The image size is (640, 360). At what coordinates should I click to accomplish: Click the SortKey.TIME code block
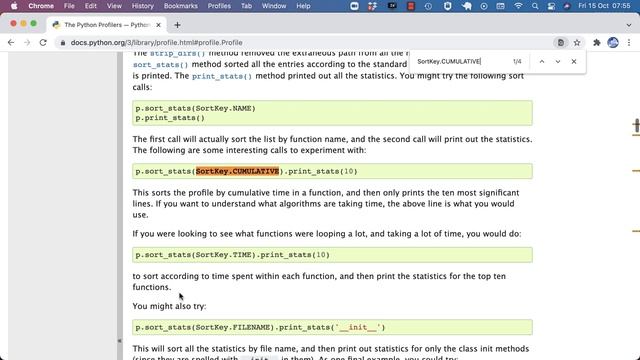(x=332, y=255)
